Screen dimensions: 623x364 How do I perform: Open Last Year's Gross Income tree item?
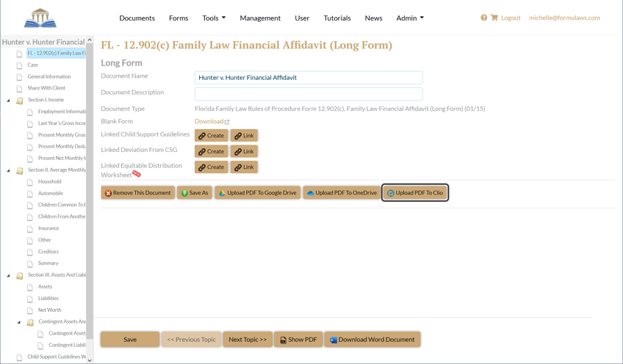(62, 123)
